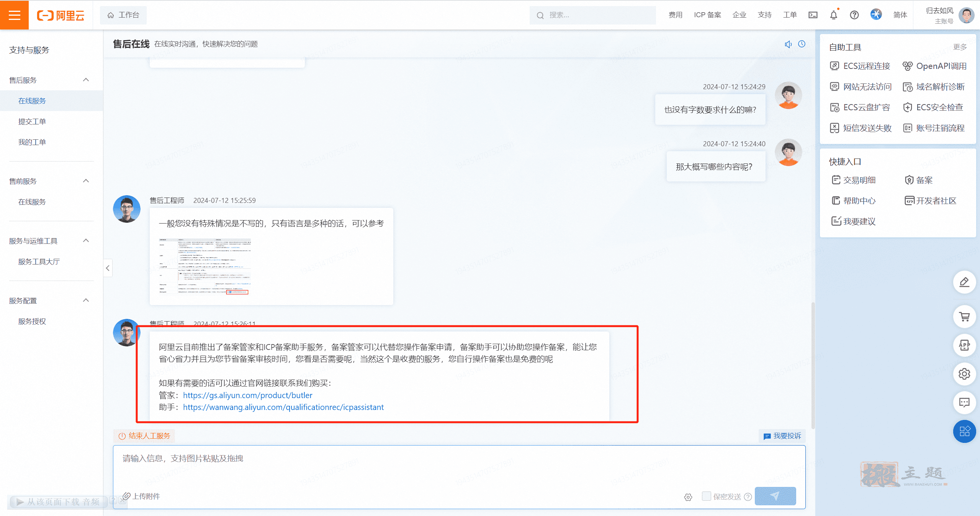Toggle the 保密发送 checkbox
Image resolution: width=980 pixels, height=516 pixels.
point(706,496)
